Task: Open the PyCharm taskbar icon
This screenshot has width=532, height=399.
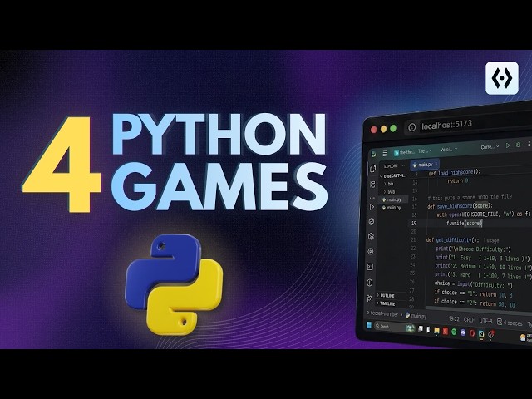Action: 481,334
